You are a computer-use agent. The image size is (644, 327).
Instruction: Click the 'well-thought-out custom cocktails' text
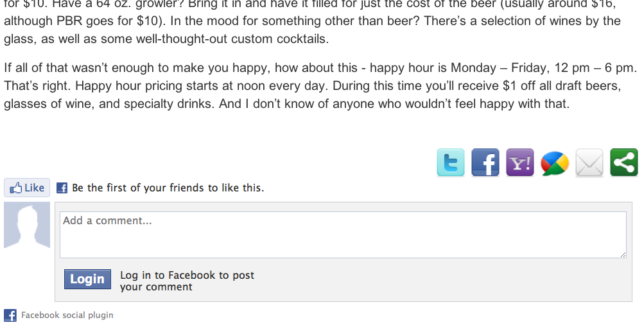tap(232, 39)
